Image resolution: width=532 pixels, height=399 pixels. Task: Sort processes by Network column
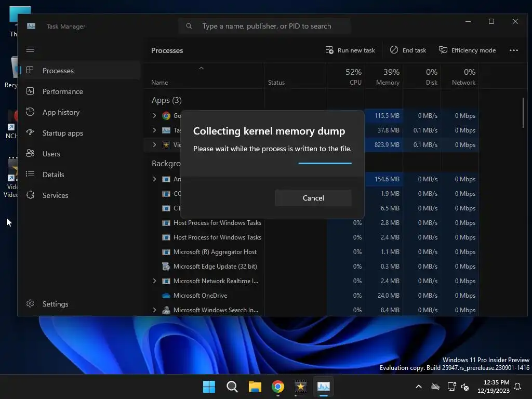460,76
